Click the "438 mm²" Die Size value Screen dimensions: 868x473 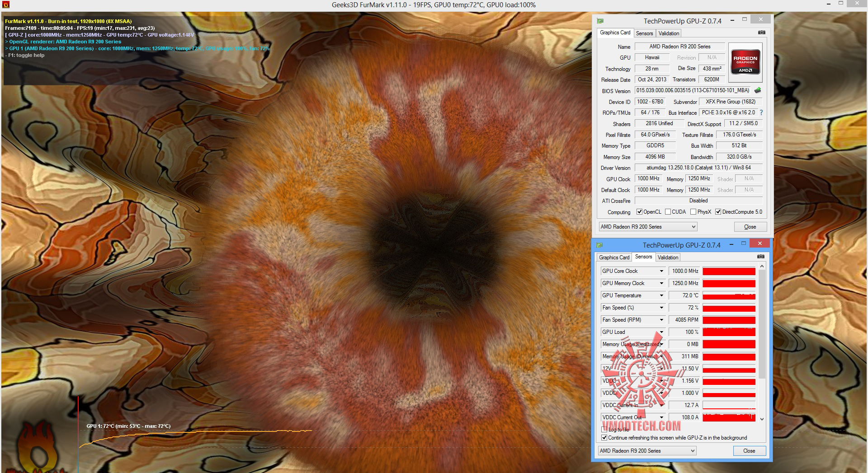pyautogui.click(x=712, y=69)
